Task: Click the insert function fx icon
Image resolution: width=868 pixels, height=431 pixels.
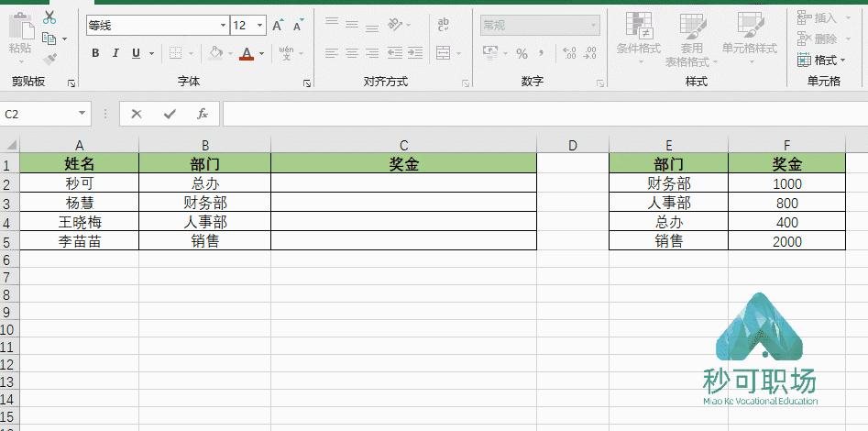Action: click(203, 114)
